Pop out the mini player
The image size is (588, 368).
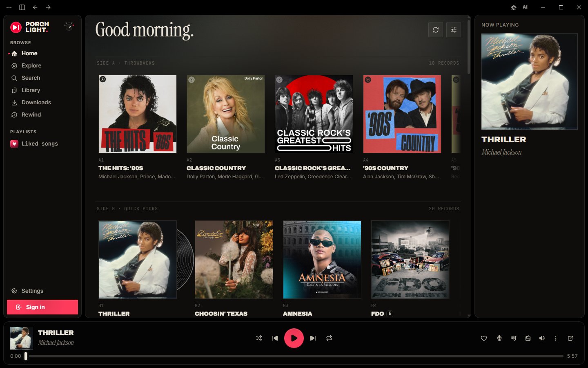click(x=570, y=338)
